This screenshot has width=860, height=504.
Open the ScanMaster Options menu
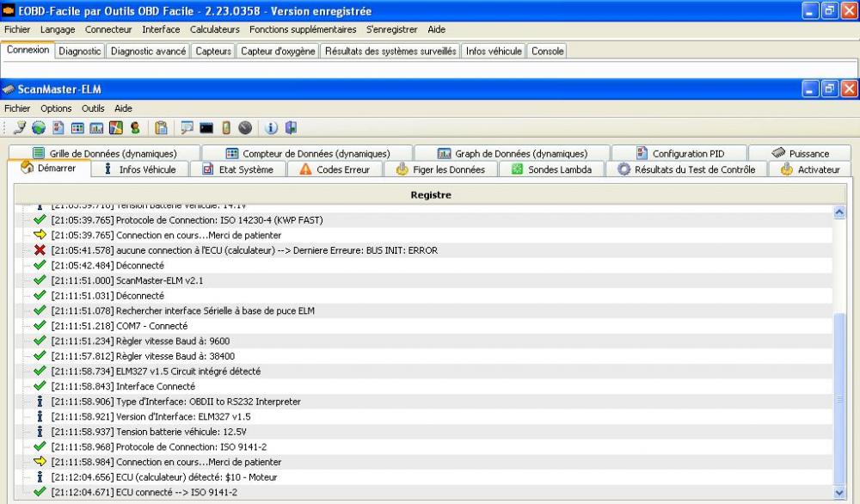pyautogui.click(x=56, y=108)
